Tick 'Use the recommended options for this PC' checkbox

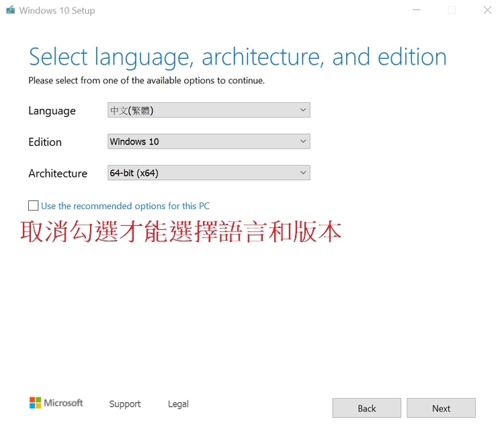pos(33,206)
